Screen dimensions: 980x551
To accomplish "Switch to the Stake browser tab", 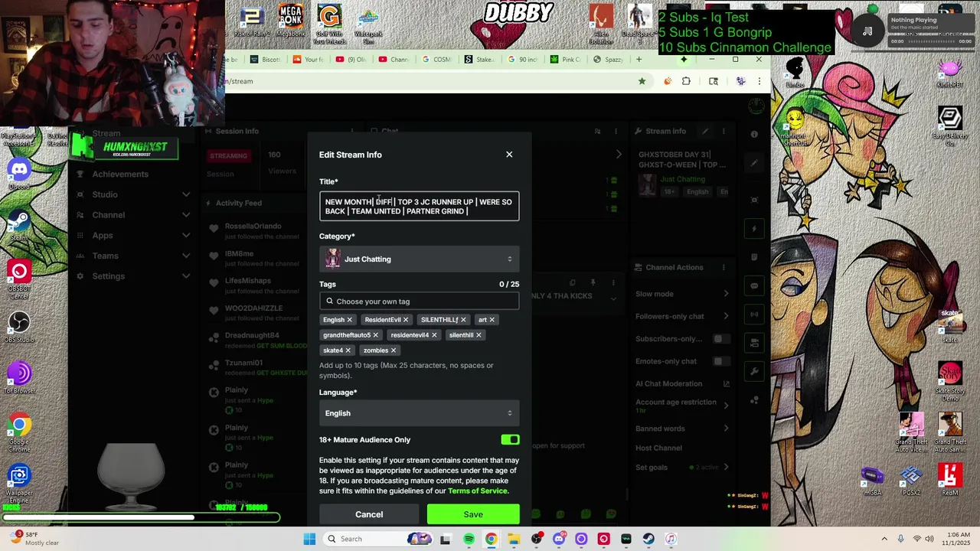I will (x=480, y=59).
